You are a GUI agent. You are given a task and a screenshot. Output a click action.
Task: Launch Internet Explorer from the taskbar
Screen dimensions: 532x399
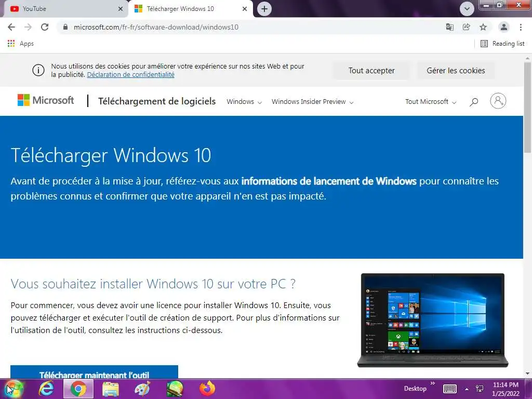(46, 389)
